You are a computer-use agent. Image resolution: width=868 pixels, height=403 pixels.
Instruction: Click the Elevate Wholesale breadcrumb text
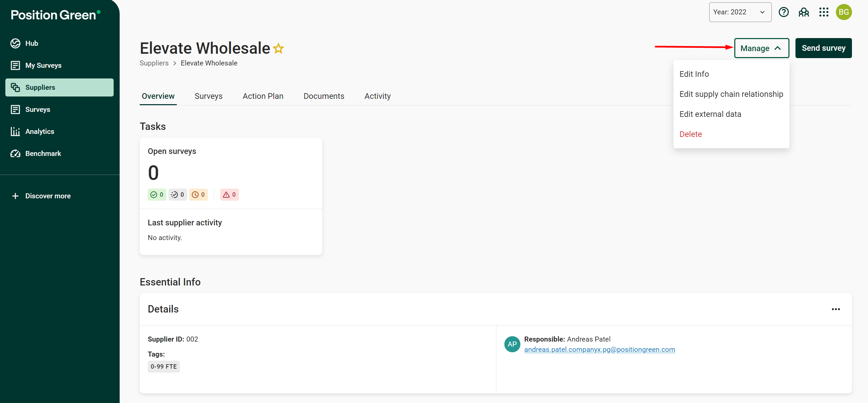click(209, 63)
